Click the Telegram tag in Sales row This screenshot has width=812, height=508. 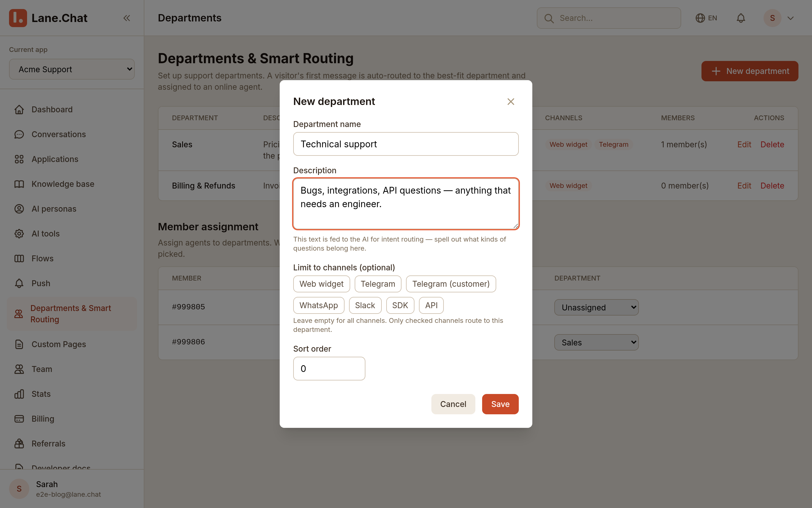(x=613, y=144)
